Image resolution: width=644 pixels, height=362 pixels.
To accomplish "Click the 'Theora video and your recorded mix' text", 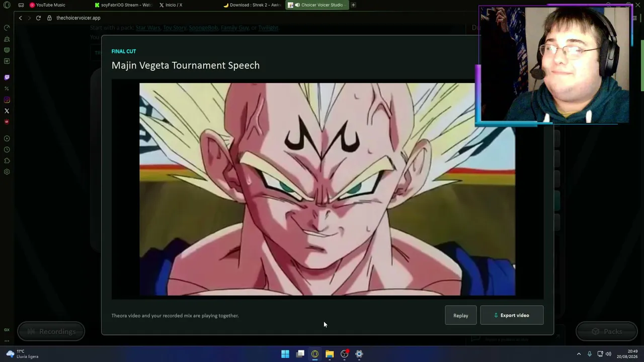I will [x=175, y=316].
